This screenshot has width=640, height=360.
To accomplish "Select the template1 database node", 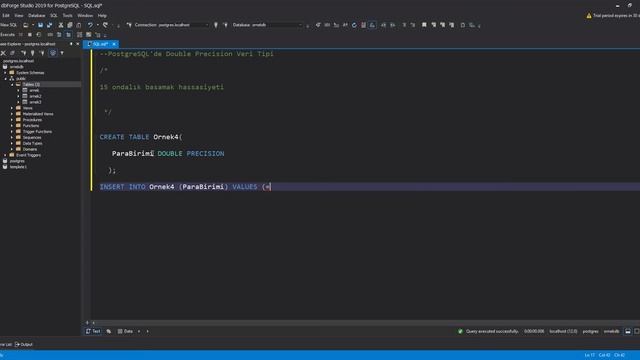I will tap(18, 167).
